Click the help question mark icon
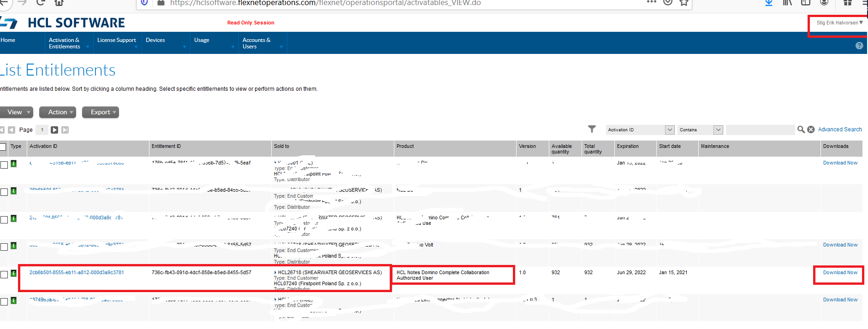Image resolution: width=868 pixels, height=329 pixels. coord(859,46)
